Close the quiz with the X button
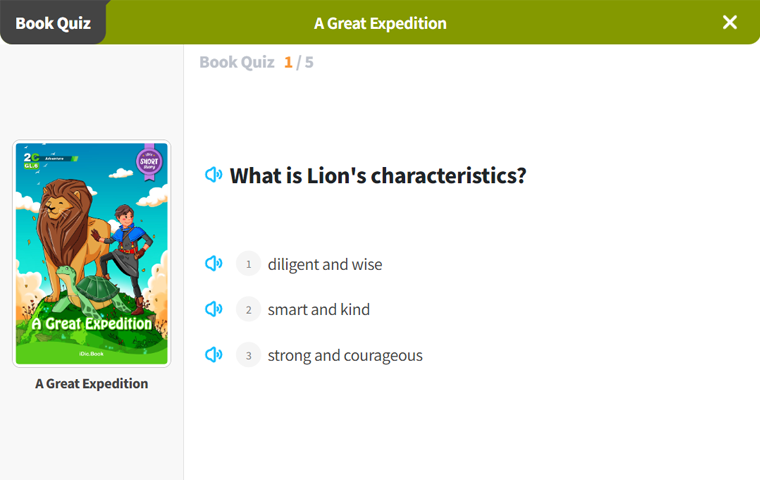This screenshot has height=480, width=760. 730,22
